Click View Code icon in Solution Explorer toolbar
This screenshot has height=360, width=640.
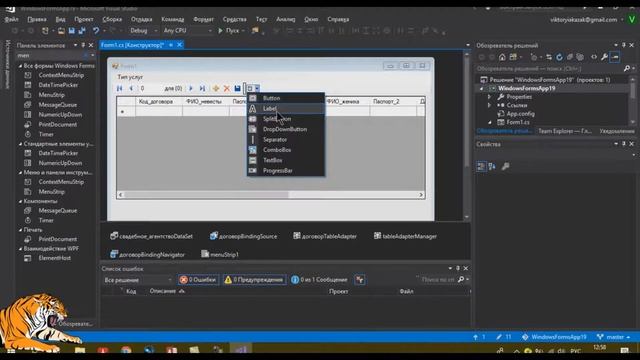point(594,57)
